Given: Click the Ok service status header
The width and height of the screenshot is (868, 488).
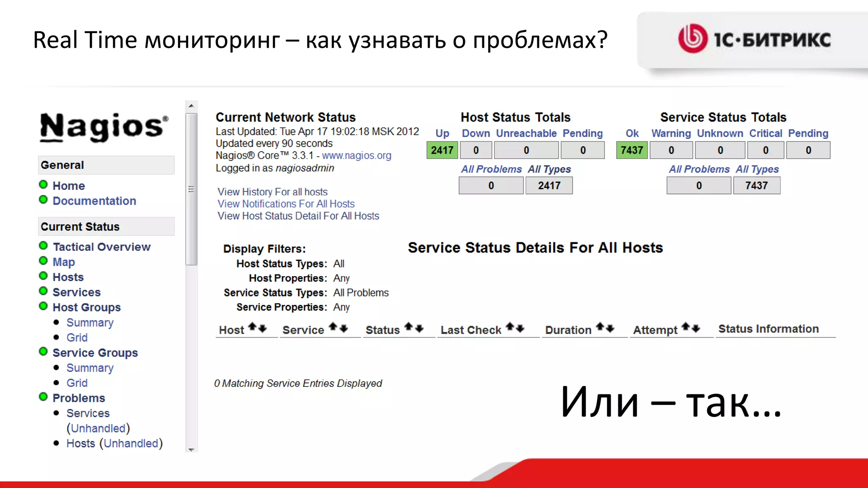Looking at the screenshot, I should coord(632,133).
